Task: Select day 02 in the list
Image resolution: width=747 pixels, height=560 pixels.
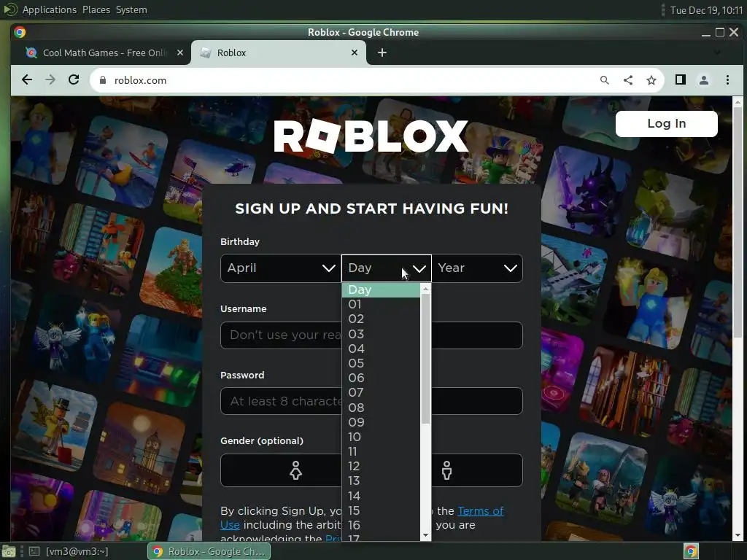Action: [381, 319]
